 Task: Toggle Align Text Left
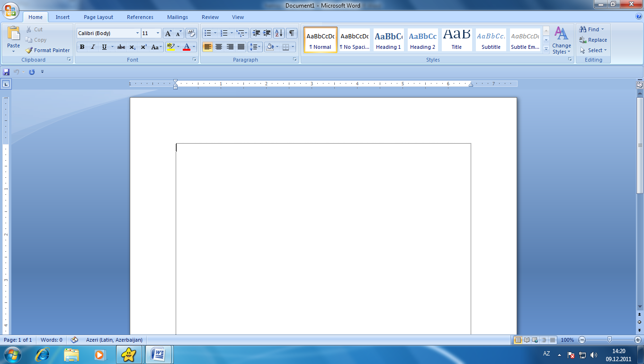tap(207, 47)
